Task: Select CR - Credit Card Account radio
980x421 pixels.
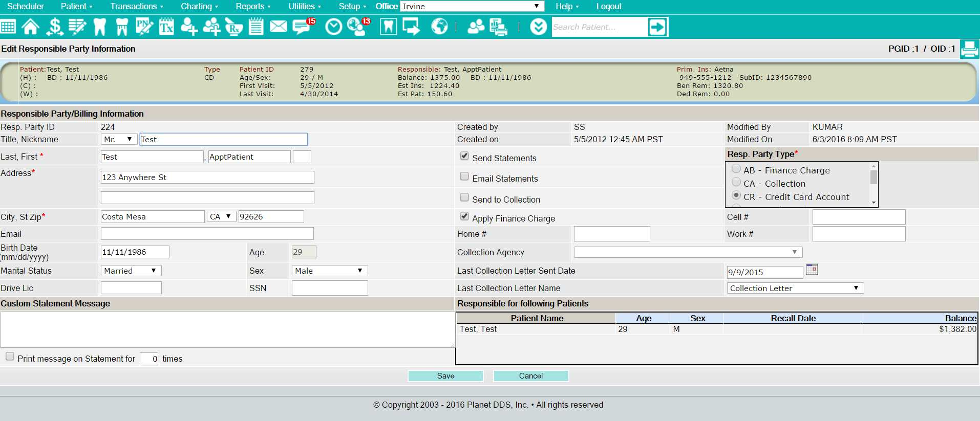Action: tap(736, 195)
